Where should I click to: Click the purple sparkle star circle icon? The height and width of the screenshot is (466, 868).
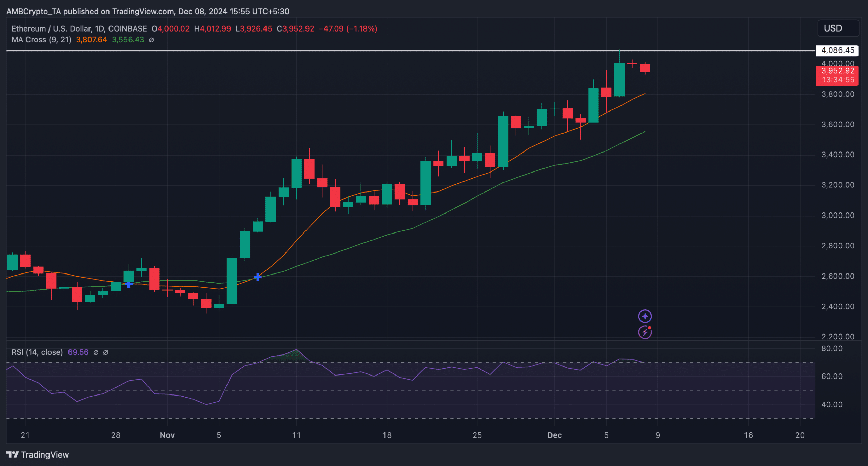pyautogui.click(x=645, y=316)
